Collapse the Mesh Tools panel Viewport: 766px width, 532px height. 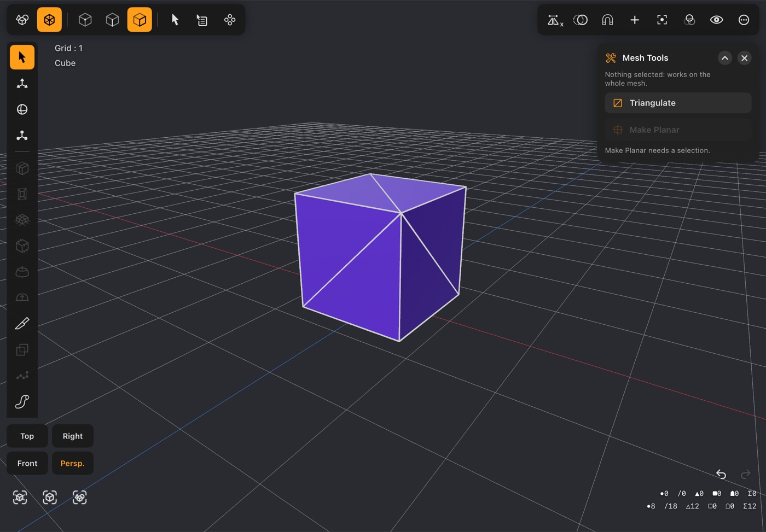(x=724, y=58)
